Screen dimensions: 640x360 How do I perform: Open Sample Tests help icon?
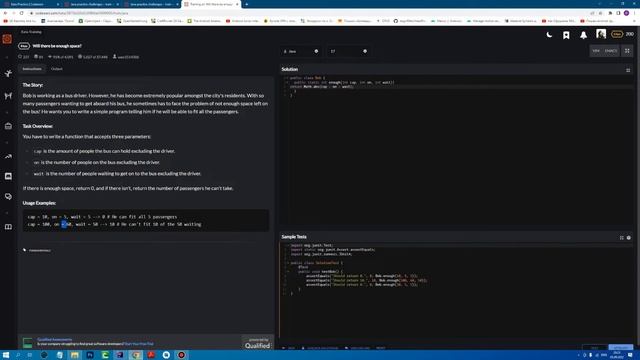(x=629, y=238)
